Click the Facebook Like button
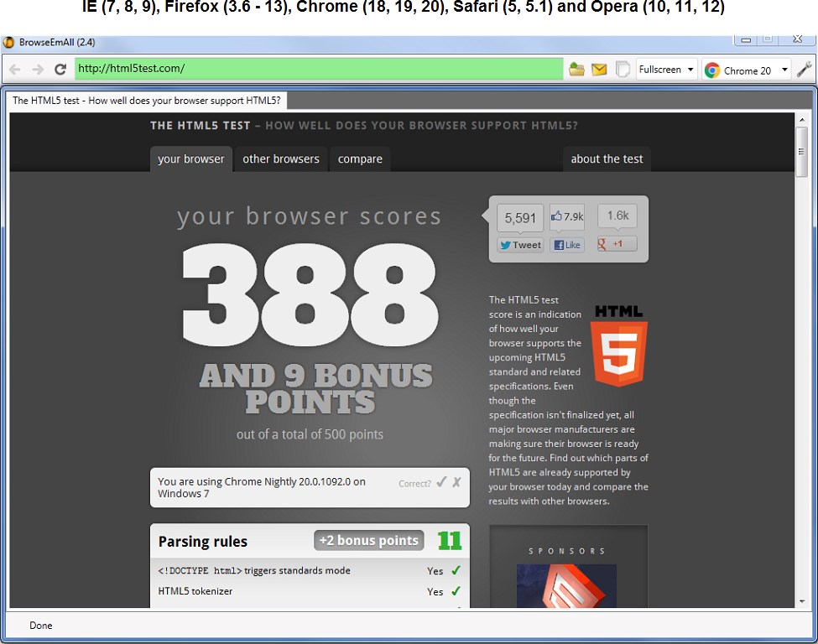 pyautogui.click(x=567, y=245)
